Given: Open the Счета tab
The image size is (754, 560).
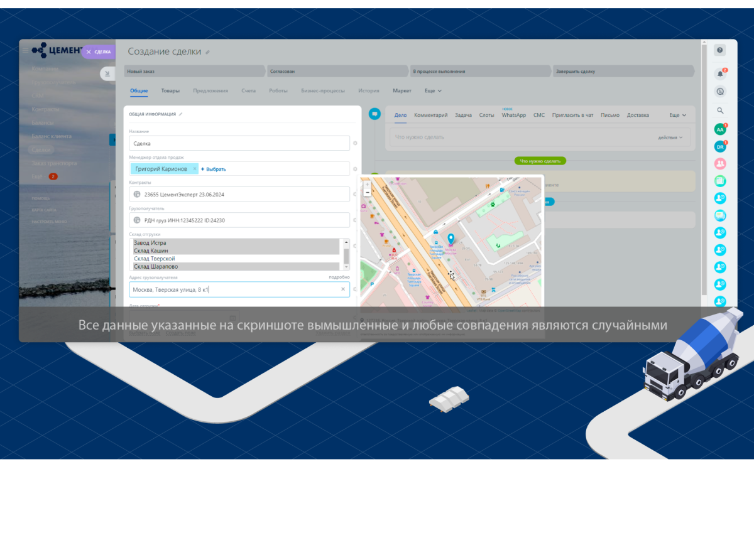Looking at the screenshot, I should (248, 91).
